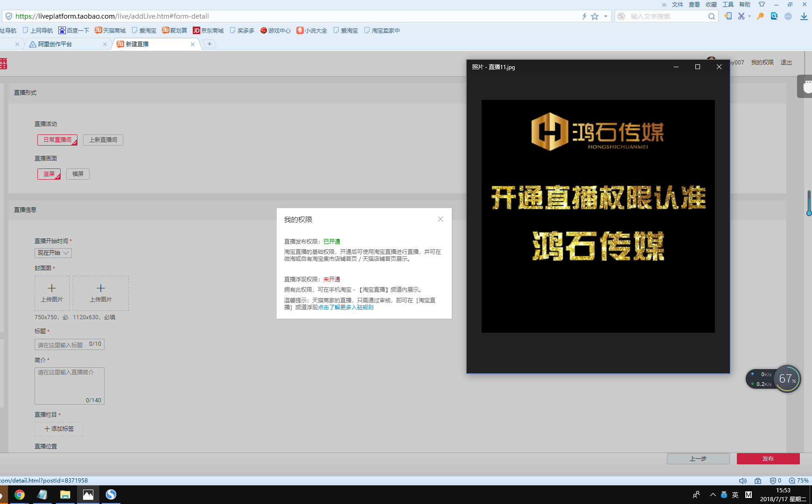Open the 淘宝卖家中 bookmark
The width and height of the screenshot is (812, 504).
point(382,30)
